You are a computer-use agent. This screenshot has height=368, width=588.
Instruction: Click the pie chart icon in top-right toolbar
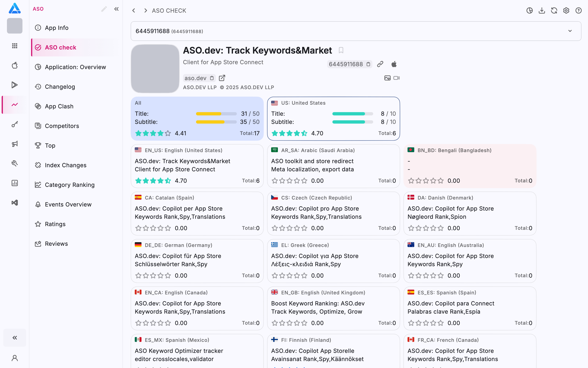point(529,10)
